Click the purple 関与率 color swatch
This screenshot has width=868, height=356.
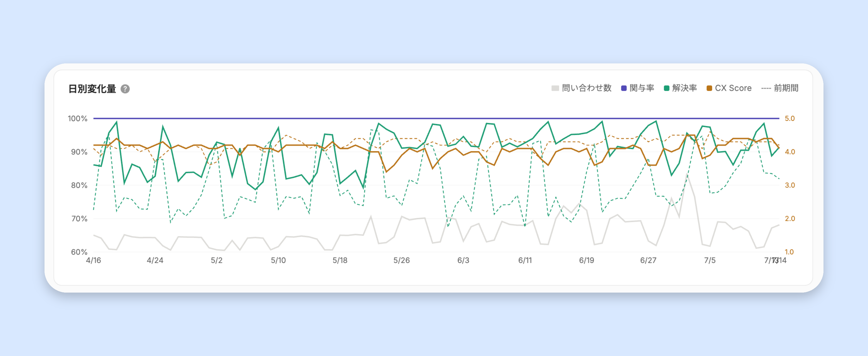click(x=624, y=88)
